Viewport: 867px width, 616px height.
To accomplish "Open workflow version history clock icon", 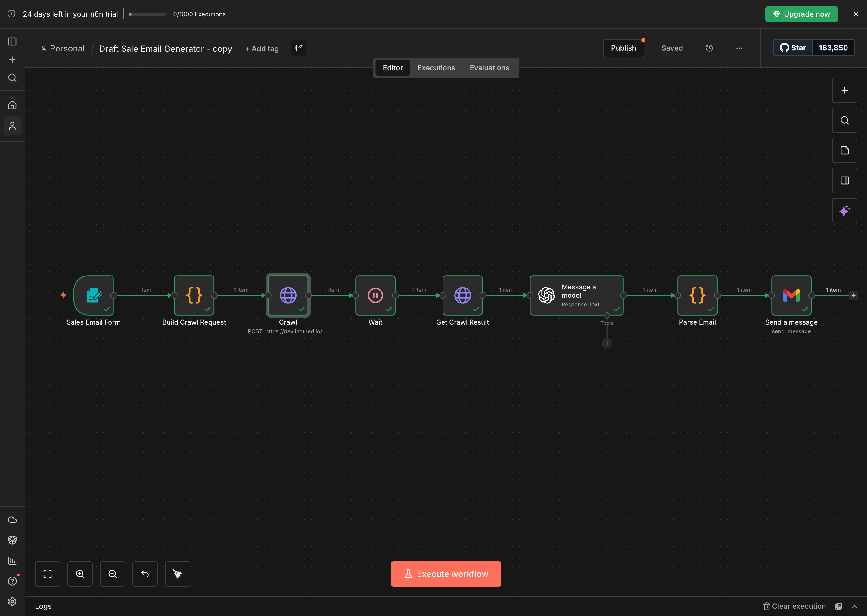I will click(x=709, y=48).
